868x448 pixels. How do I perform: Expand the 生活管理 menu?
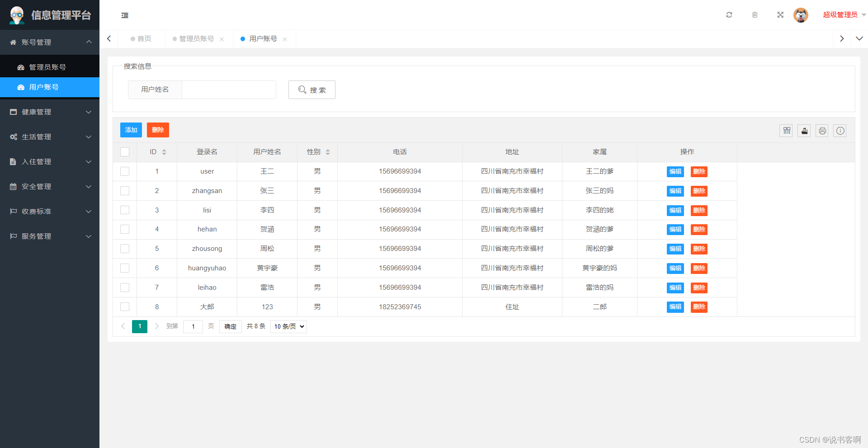[x=50, y=137]
